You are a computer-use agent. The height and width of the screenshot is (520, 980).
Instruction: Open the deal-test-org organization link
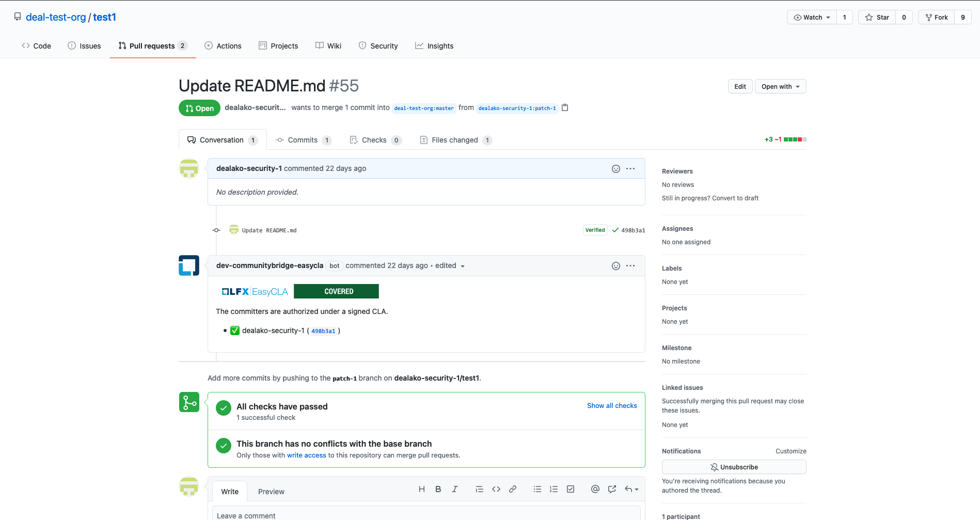56,17
